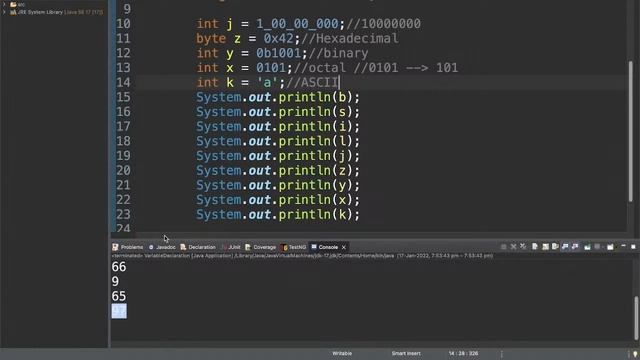640x360 pixels.
Task: Click the Javadoc tab icon
Action: click(151, 247)
